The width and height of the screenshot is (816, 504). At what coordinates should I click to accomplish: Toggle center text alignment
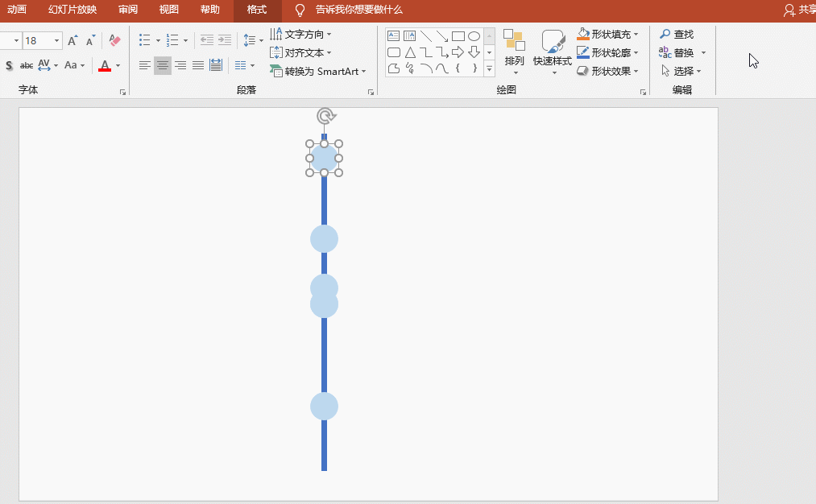tap(163, 65)
